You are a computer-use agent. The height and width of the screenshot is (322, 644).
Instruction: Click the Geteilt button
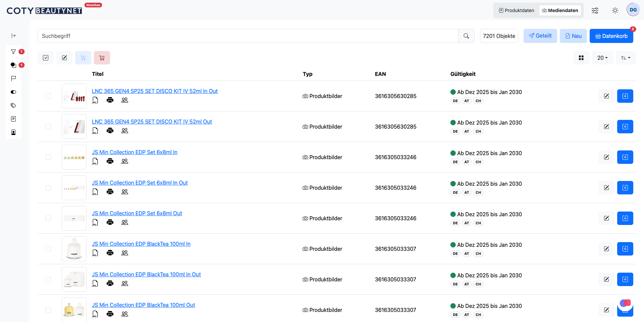point(540,36)
